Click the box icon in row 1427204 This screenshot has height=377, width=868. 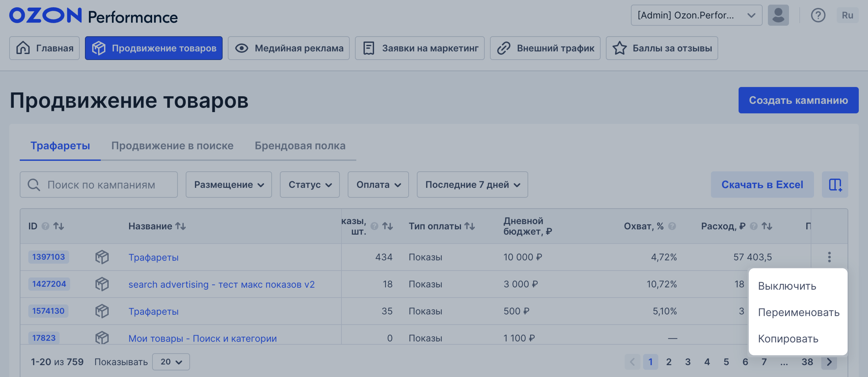[x=102, y=284]
